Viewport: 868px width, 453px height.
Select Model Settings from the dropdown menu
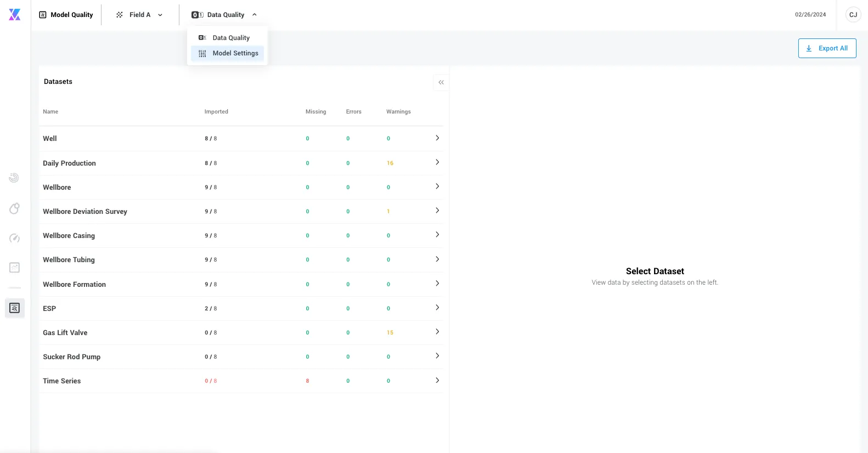(x=227, y=53)
